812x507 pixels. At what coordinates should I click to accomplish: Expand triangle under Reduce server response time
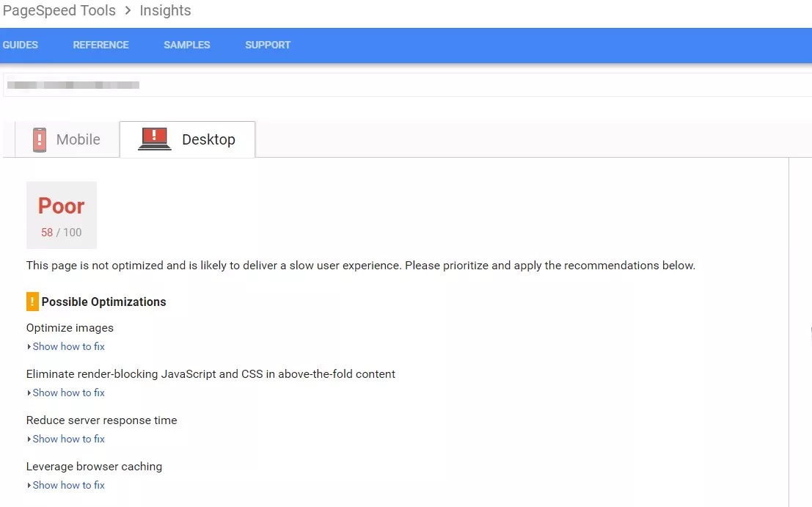[x=29, y=439]
